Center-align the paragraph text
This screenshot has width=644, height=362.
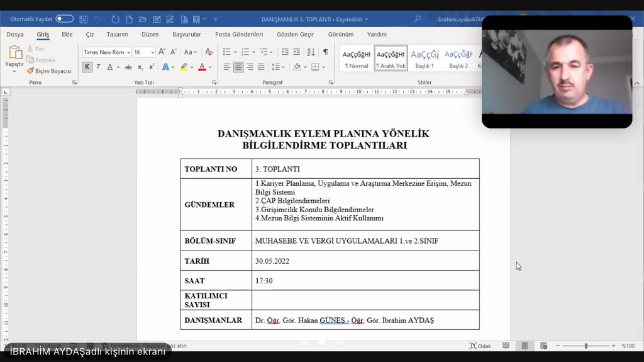point(238,67)
